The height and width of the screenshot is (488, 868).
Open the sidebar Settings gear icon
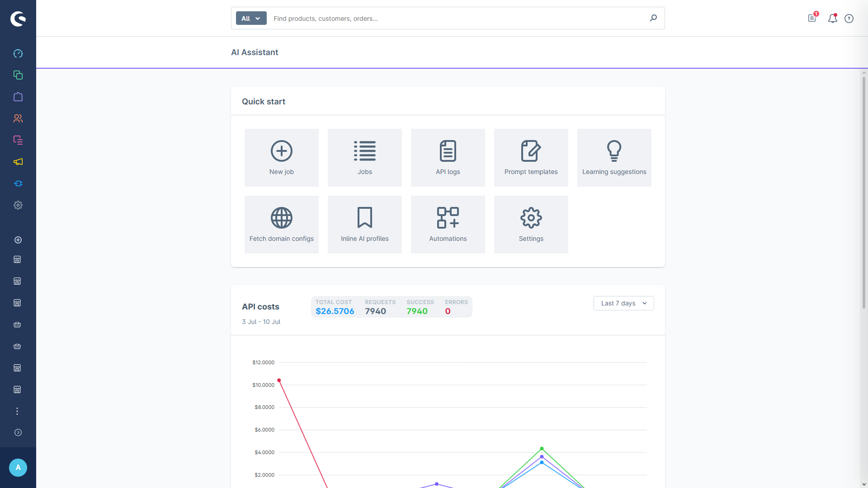18,205
